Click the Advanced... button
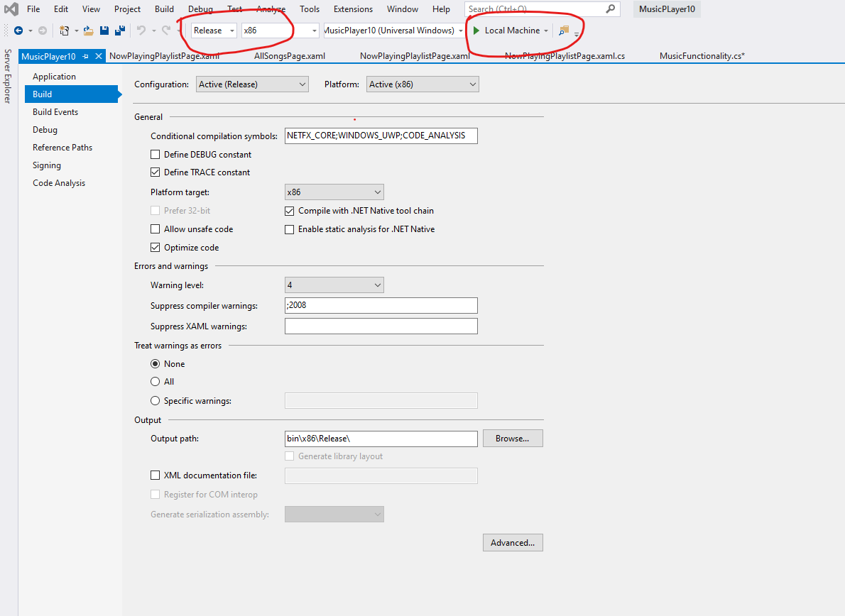This screenshot has height=616, width=845. point(513,543)
